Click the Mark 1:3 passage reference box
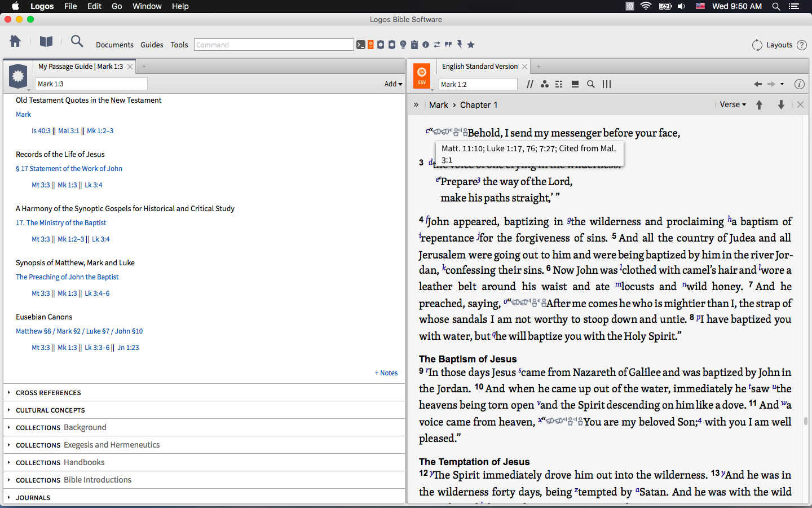 click(x=91, y=84)
